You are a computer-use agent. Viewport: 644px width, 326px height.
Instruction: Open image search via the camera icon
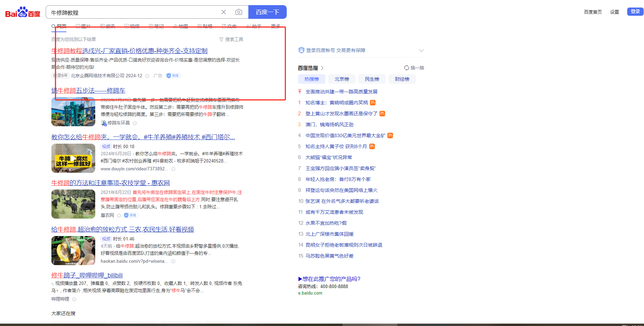tap(239, 12)
